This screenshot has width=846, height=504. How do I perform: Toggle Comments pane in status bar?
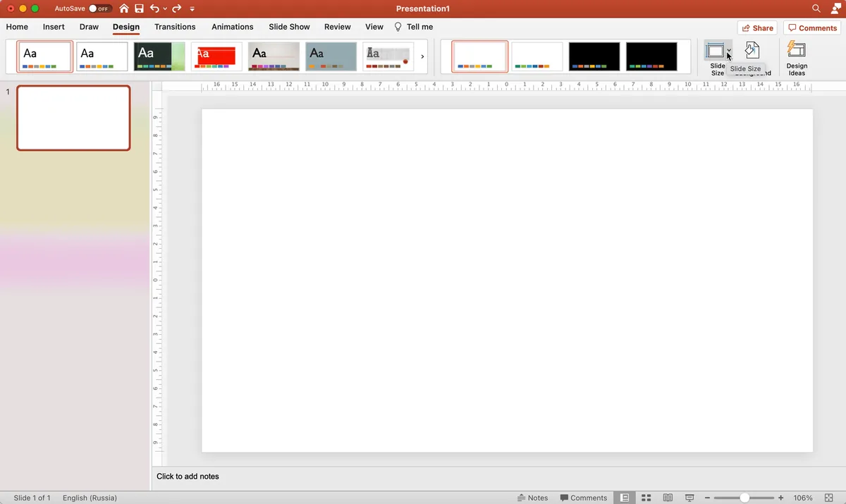click(584, 498)
